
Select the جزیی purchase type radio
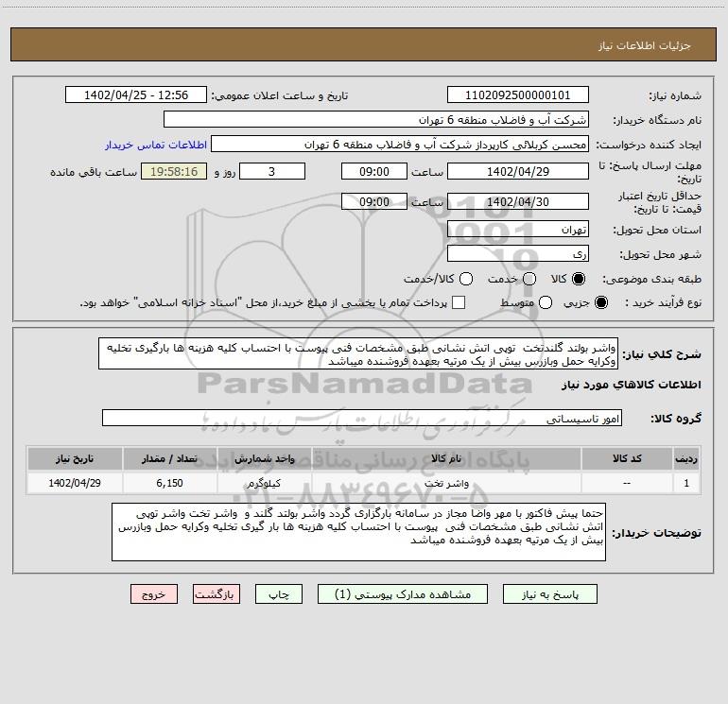click(x=601, y=302)
